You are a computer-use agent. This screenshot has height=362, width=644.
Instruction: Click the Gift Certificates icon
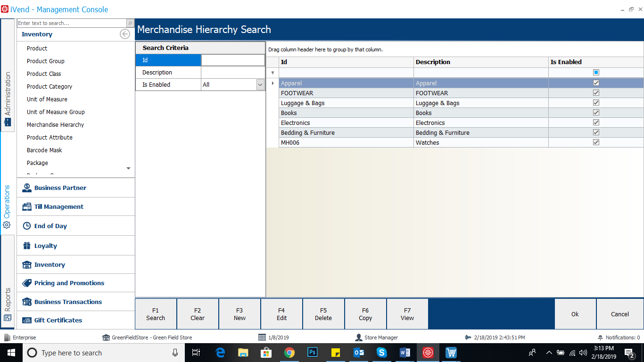27,320
